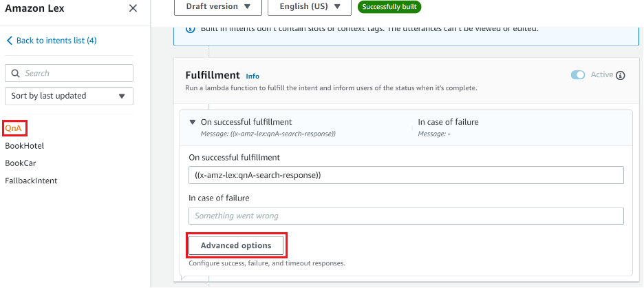
Task: Click the blue info icon in the banner
Action: [x=191, y=29]
